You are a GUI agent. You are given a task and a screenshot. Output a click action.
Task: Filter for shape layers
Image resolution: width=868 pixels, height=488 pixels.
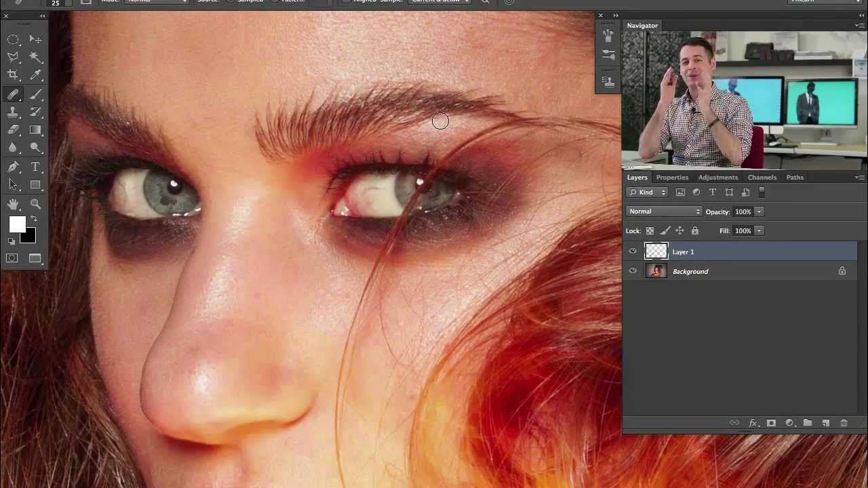729,192
